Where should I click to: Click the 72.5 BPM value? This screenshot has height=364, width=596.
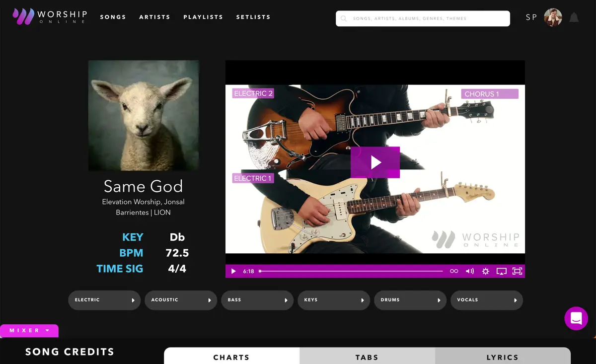point(177,253)
